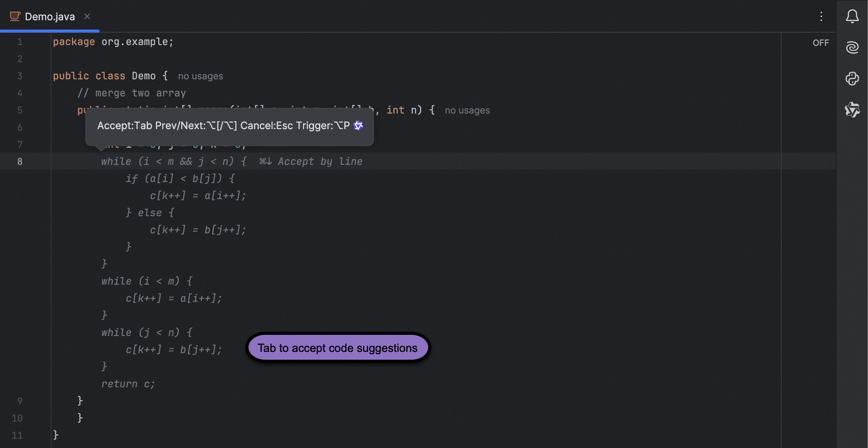Place the cursor in the '// merge two array' comment
Viewport: 868px width, 448px height.
tap(131, 93)
